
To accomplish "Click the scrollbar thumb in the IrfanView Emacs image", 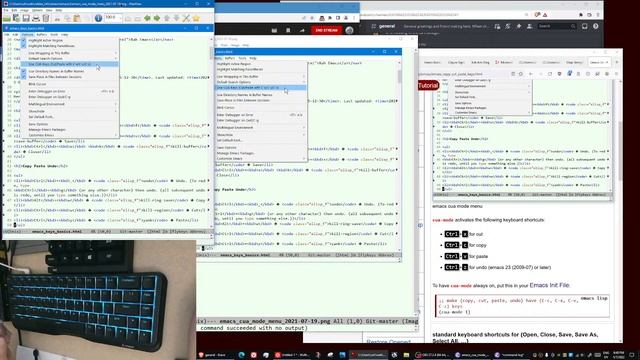I will (212, 53).
